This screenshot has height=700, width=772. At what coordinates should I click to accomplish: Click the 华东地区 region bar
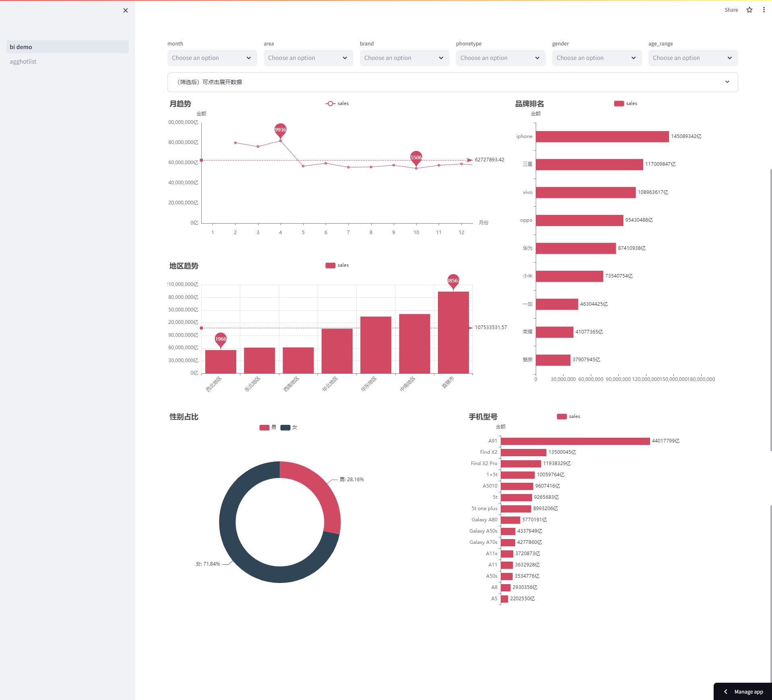[376, 345]
